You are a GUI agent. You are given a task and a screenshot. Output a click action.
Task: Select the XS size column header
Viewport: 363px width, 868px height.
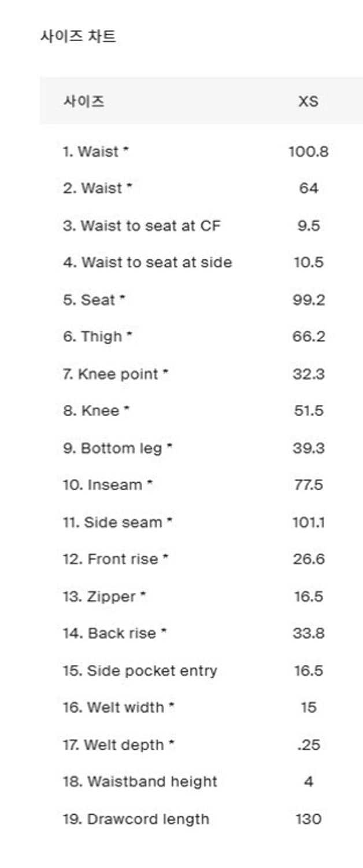(308, 101)
